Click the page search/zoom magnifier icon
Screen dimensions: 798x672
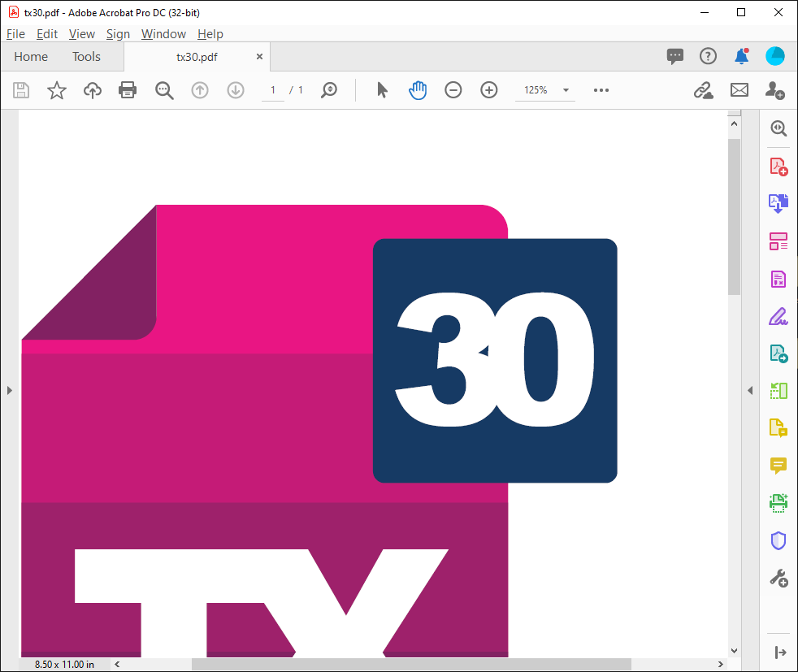point(329,90)
